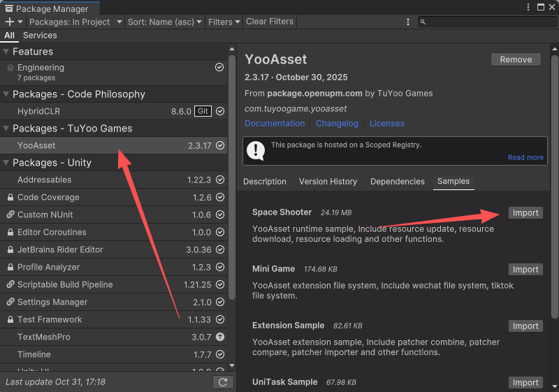Open the Changelog link
The image size is (559, 392).
[337, 123]
